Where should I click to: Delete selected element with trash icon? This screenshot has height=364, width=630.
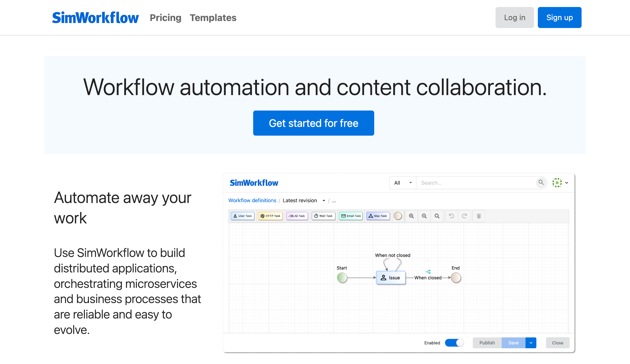[479, 216]
